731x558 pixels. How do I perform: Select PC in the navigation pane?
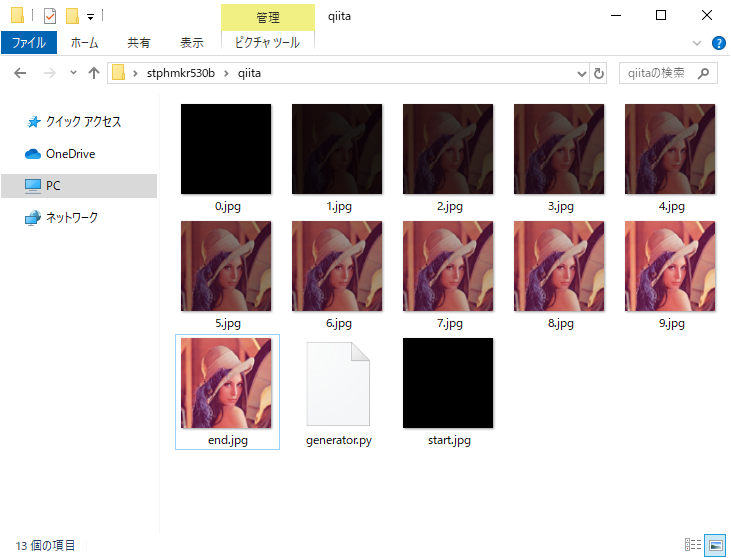(79, 186)
